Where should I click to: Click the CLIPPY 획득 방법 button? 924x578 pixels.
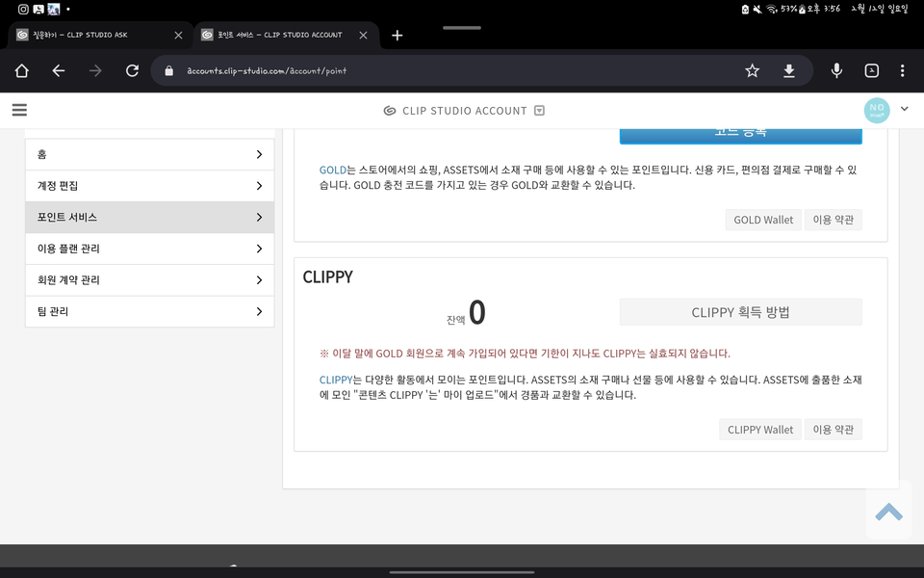(x=740, y=312)
